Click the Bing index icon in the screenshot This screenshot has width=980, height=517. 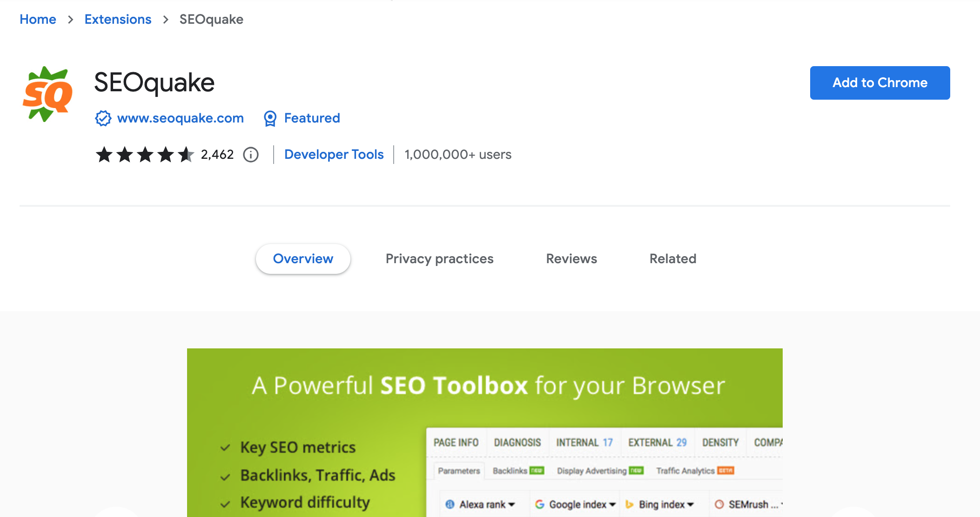629,504
